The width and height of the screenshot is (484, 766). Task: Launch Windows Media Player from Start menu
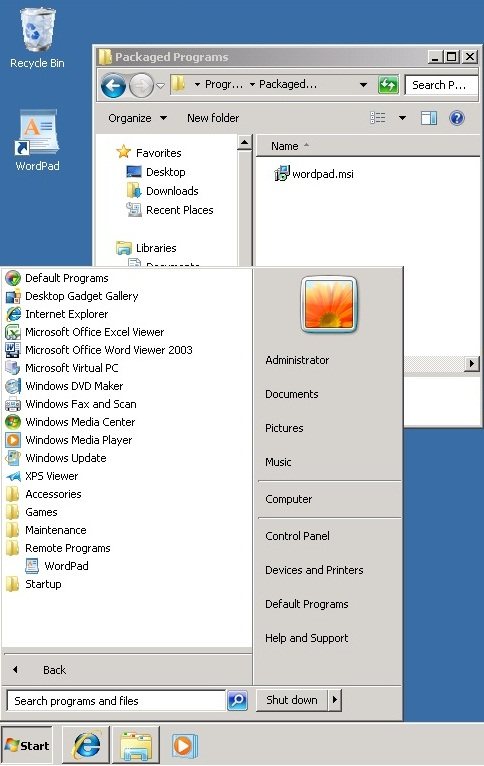pyautogui.click(x=68, y=440)
